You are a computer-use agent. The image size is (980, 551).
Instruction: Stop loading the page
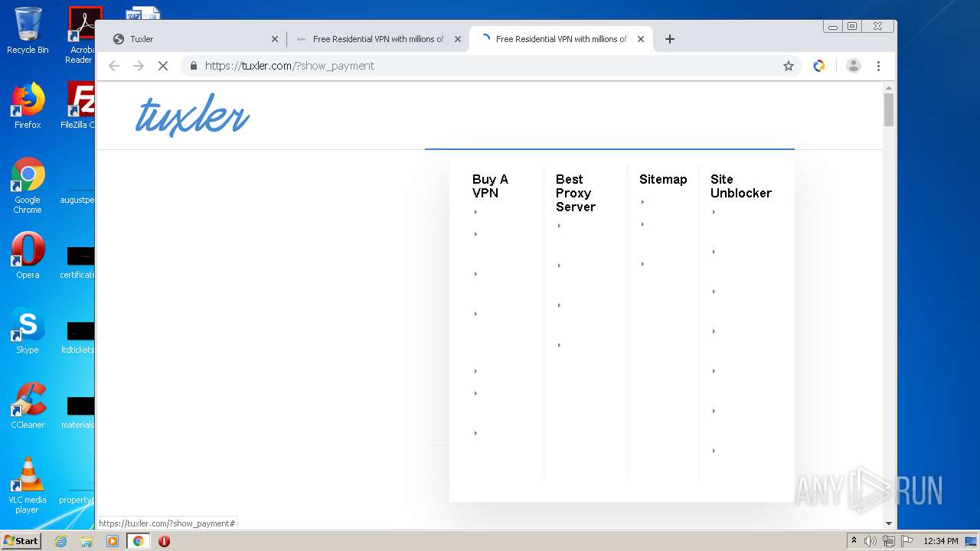(x=162, y=66)
